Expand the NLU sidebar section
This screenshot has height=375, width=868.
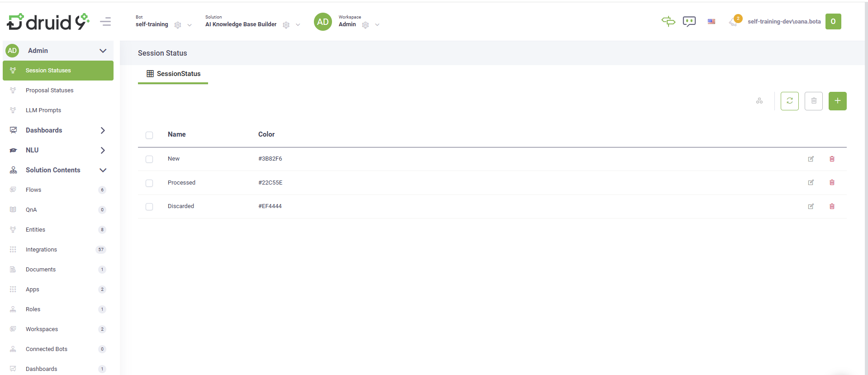103,150
